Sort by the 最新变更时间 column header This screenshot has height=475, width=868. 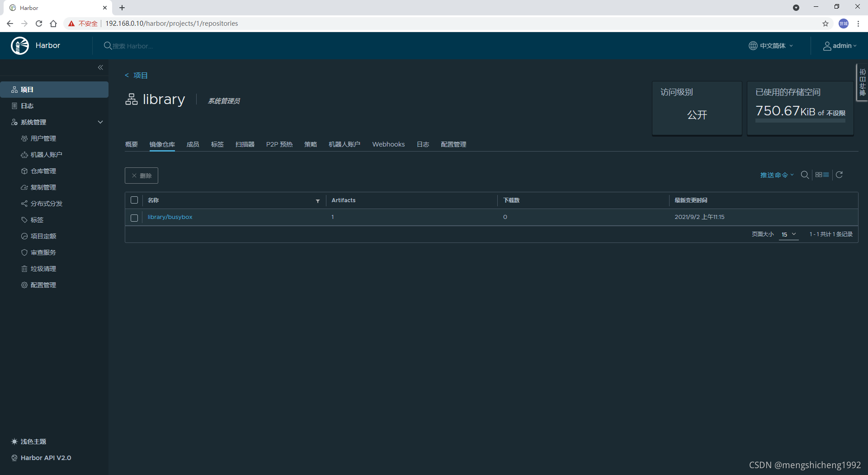click(691, 200)
